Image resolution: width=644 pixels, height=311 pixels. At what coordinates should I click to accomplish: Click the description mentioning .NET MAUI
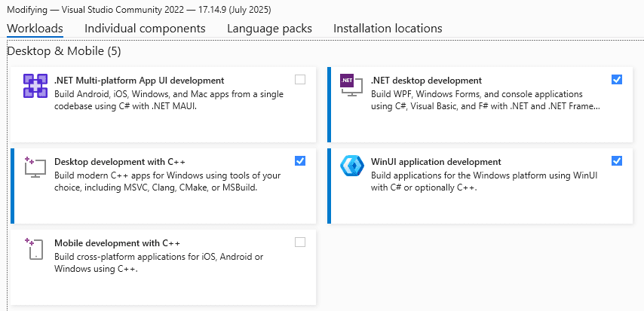point(169,100)
